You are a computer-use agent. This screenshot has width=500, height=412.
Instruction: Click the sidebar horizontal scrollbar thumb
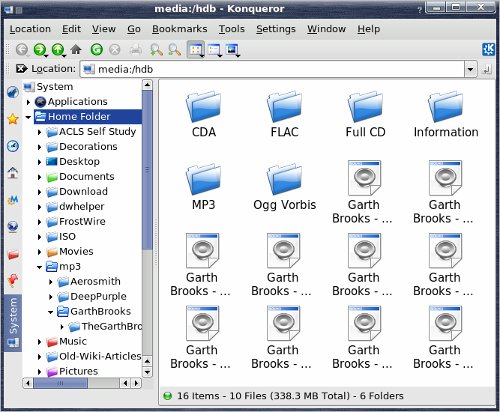(61, 383)
